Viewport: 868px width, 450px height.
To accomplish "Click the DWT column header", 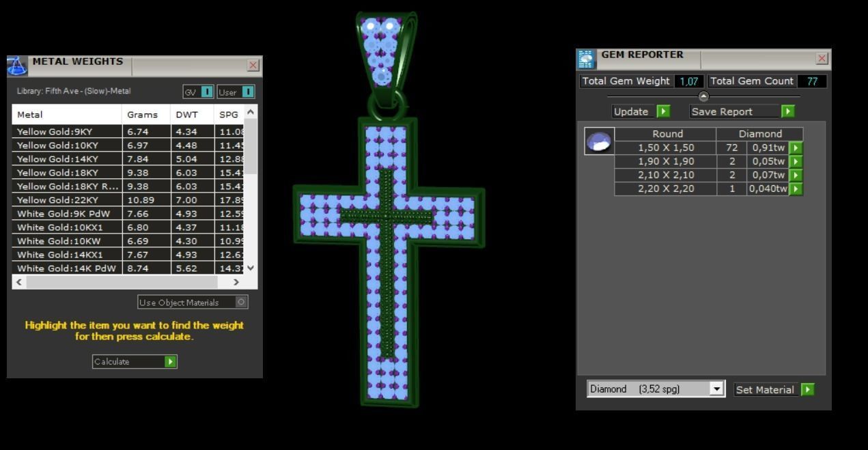I will click(x=192, y=115).
